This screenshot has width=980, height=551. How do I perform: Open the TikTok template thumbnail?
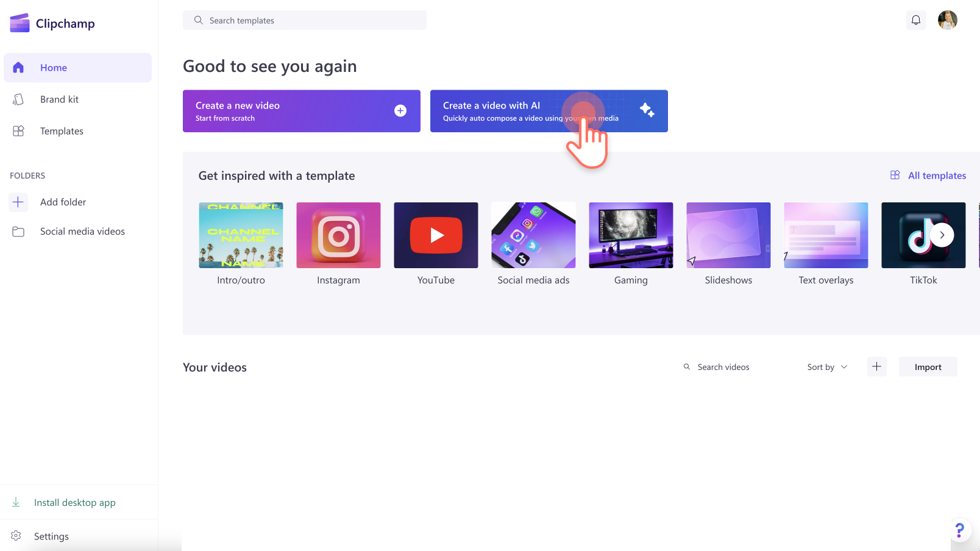coord(923,235)
